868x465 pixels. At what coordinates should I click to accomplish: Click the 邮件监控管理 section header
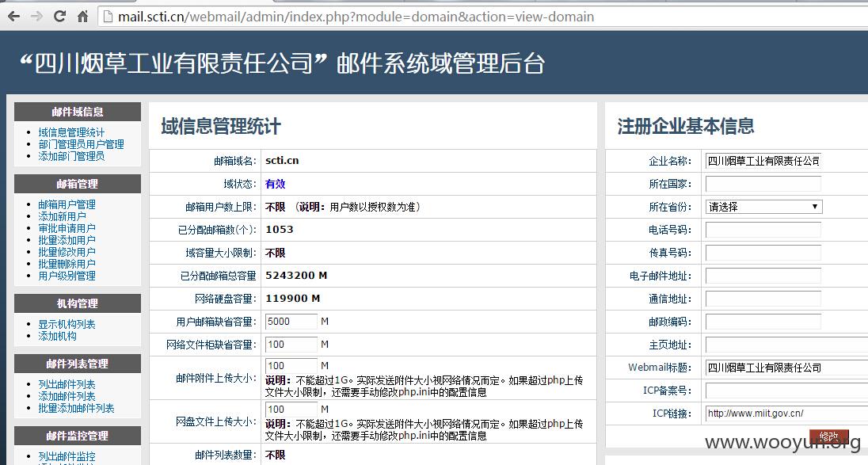pos(78,436)
